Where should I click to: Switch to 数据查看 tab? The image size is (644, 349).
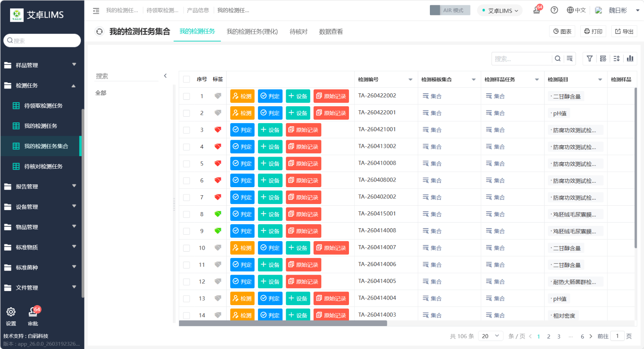point(331,31)
